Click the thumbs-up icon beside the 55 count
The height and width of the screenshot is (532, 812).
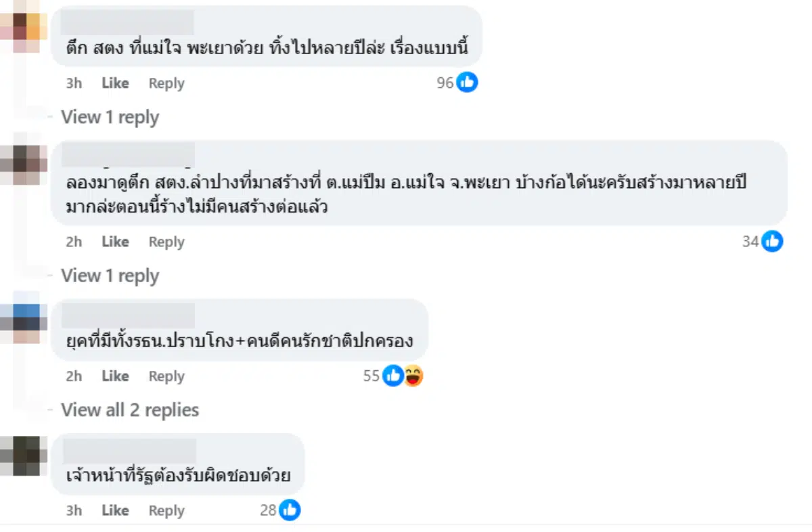[x=392, y=376]
